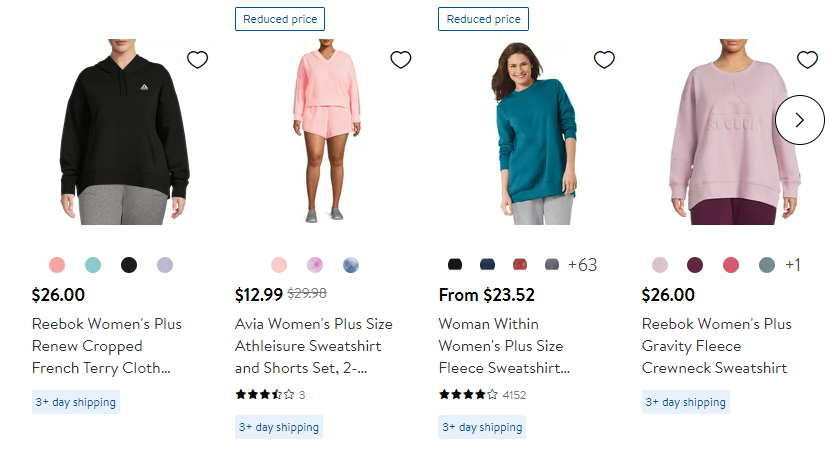The width and height of the screenshot is (839, 460).
Task: Click the teal sweatshirt product image
Action: [x=534, y=135]
